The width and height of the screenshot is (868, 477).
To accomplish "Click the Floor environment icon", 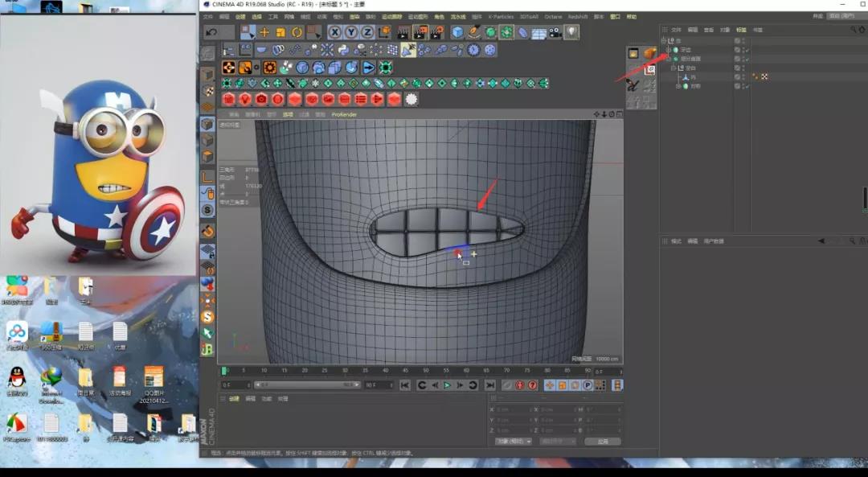I will point(539,33).
